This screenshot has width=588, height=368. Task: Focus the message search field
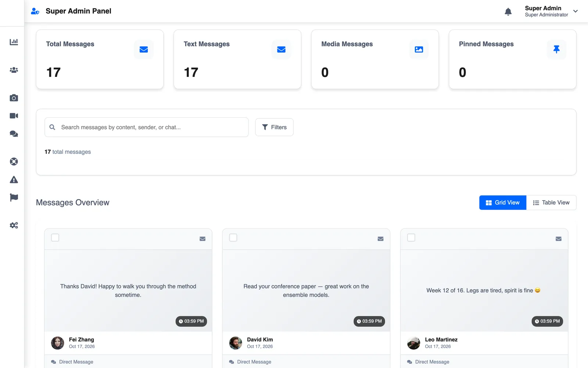point(147,127)
